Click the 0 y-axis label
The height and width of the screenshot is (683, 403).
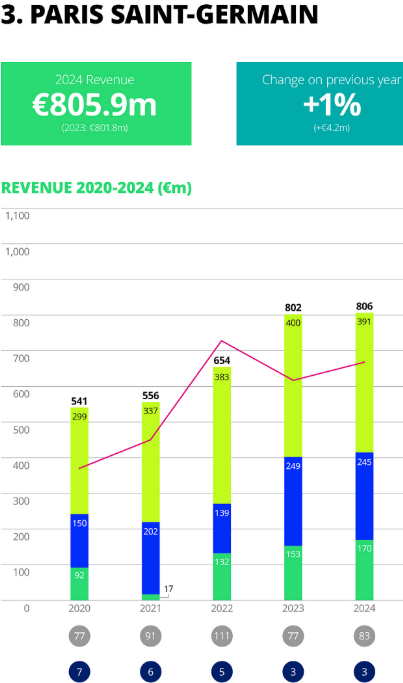27,608
